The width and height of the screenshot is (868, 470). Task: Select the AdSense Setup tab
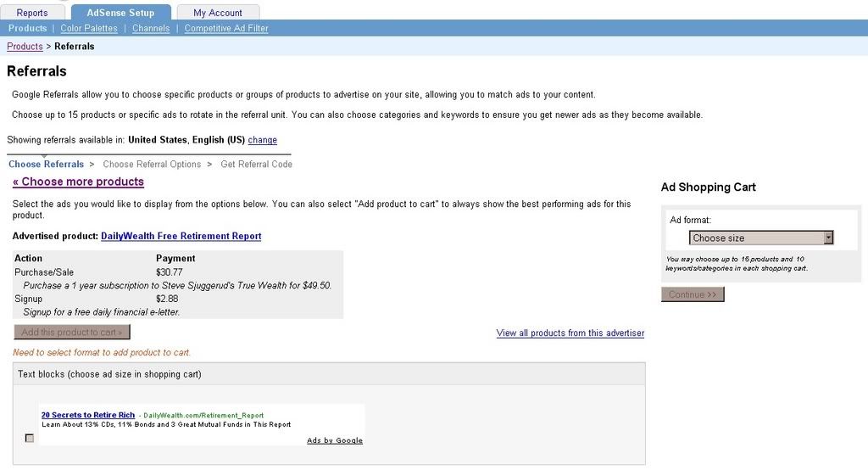[120, 12]
